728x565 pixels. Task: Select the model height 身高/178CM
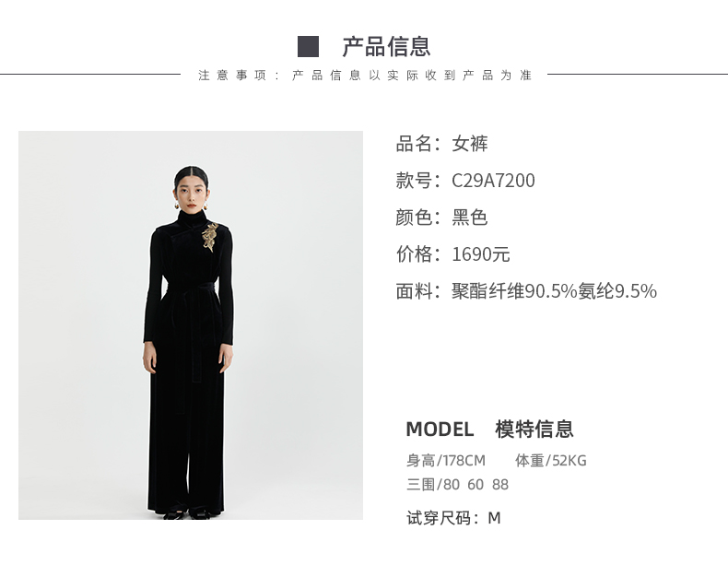click(x=446, y=461)
